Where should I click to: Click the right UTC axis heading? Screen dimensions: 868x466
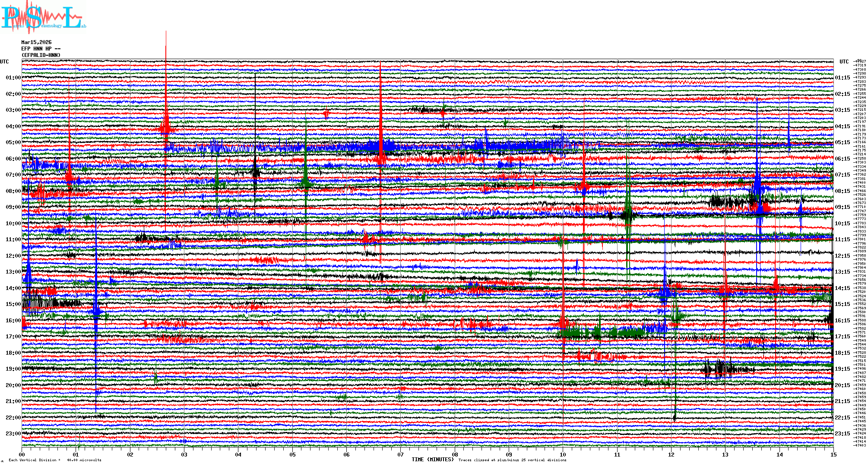pos(844,62)
